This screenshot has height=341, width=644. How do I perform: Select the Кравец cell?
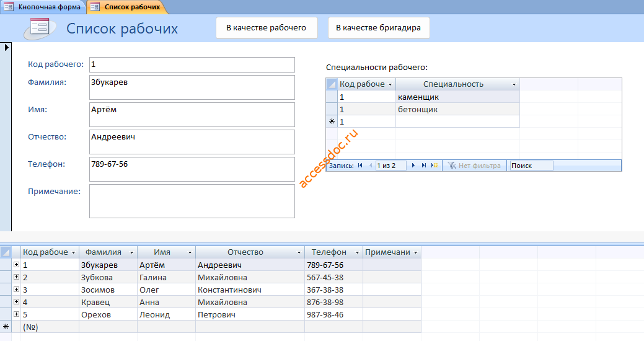tap(108, 302)
